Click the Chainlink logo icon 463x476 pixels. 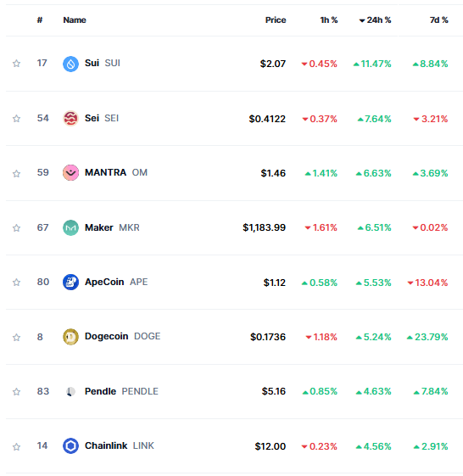point(70,446)
